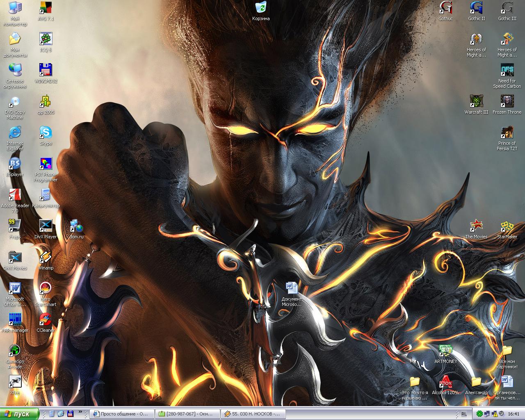This screenshot has width=525, height=420.
Task: Launch Winamp shortcut
Action: point(46,260)
